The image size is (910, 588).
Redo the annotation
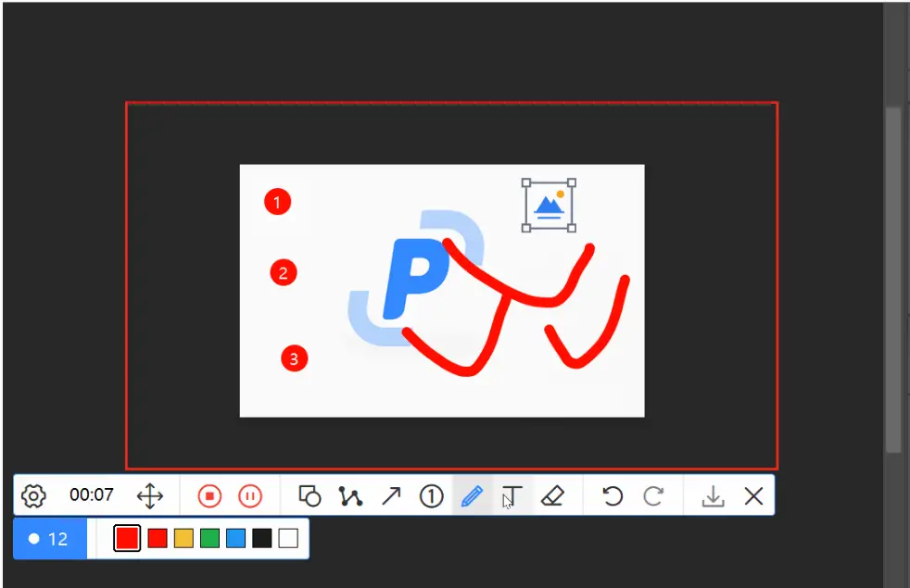653,495
